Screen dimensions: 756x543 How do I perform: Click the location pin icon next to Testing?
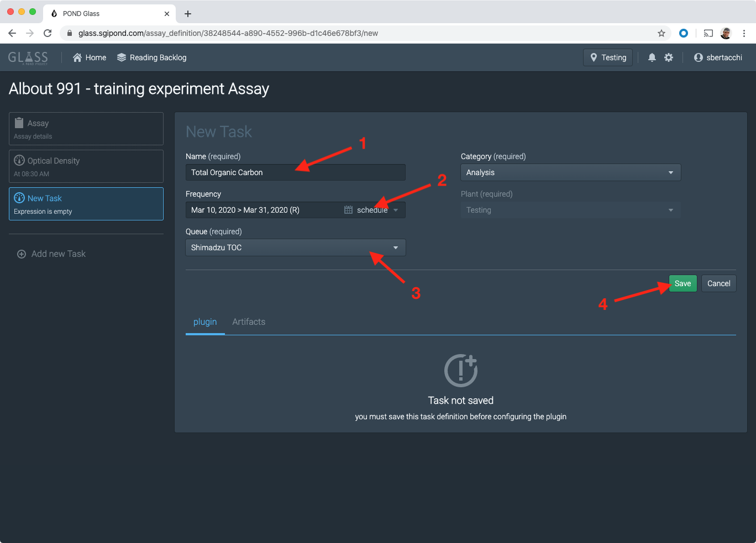pyautogui.click(x=594, y=57)
